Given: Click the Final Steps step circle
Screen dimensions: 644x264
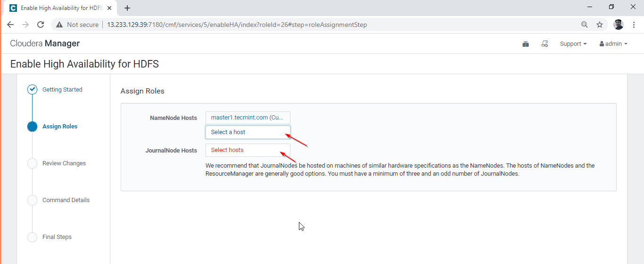Looking at the screenshot, I should [x=32, y=237].
